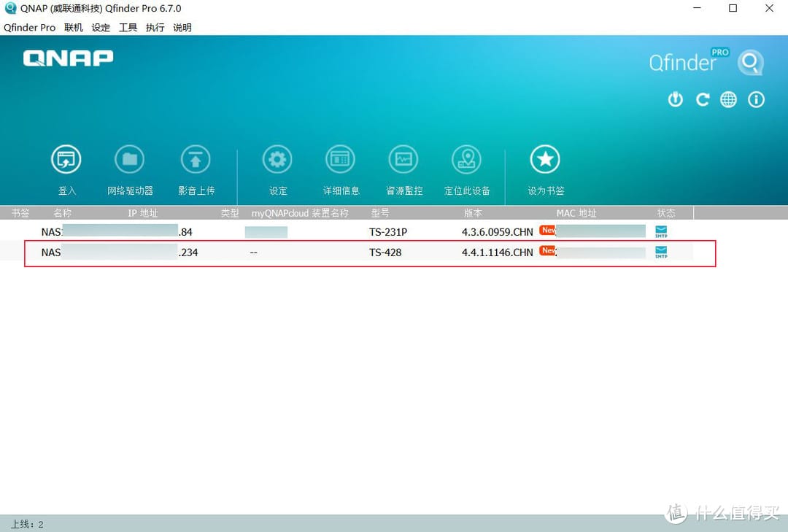
Task: Refresh the device list with circular arrow icon
Action: 702,99
